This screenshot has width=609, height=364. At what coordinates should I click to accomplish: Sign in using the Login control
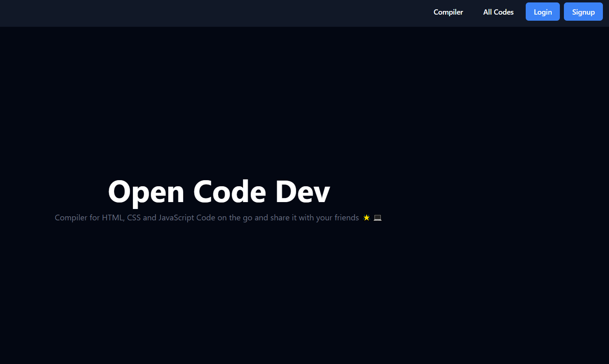[542, 11]
